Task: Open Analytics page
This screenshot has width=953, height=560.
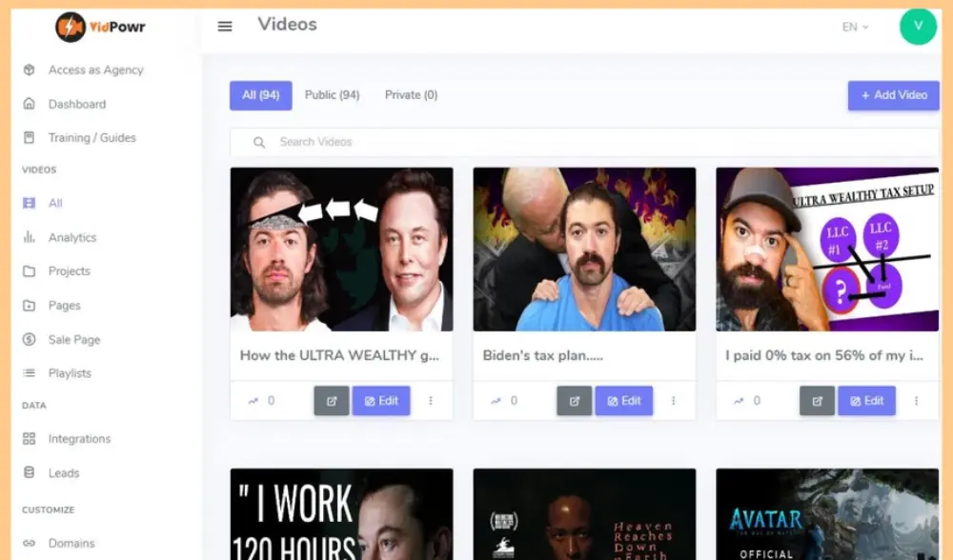Action: click(x=72, y=237)
